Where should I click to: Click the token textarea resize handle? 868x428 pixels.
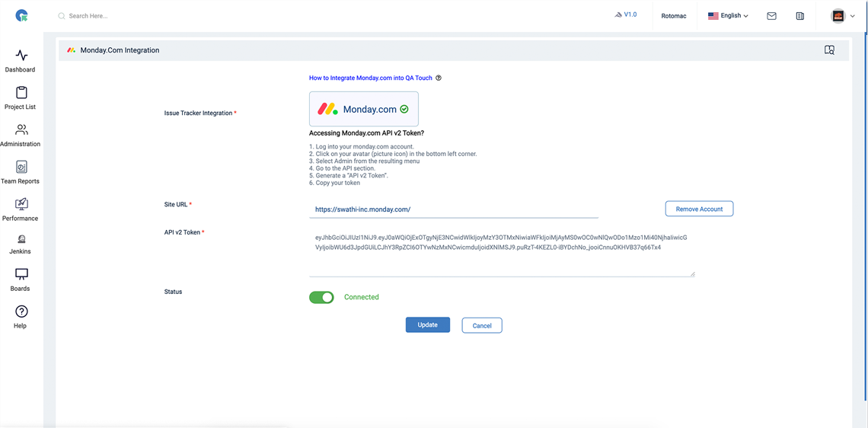[692, 273]
